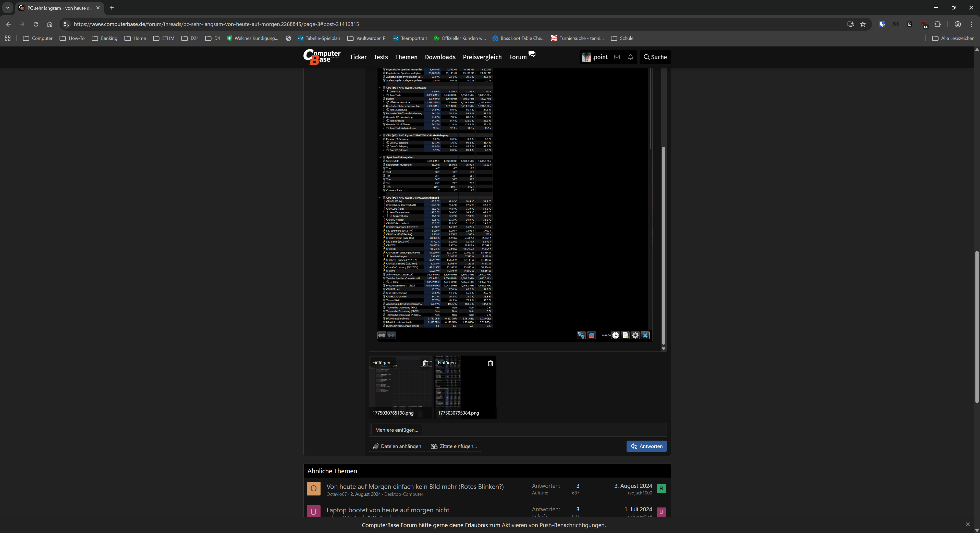
Task: Delete attachment 1775030765198.png via trash icon
Action: pyautogui.click(x=425, y=363)
